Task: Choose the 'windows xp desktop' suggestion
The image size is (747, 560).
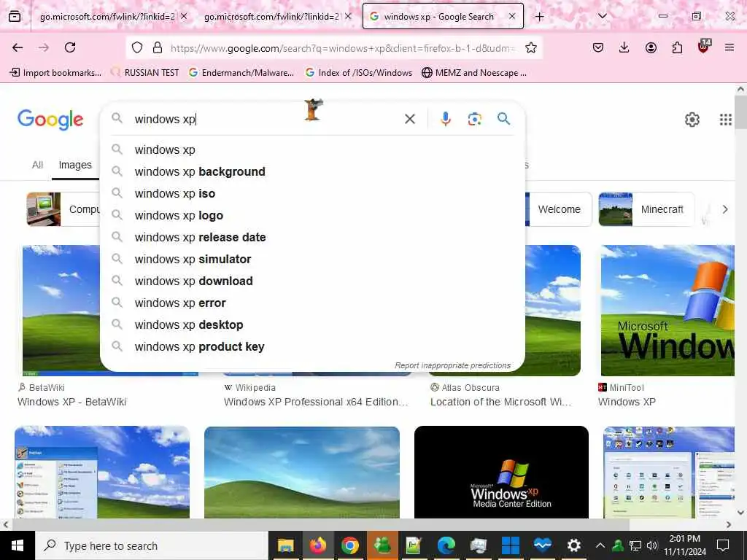Action: (312, 324)
